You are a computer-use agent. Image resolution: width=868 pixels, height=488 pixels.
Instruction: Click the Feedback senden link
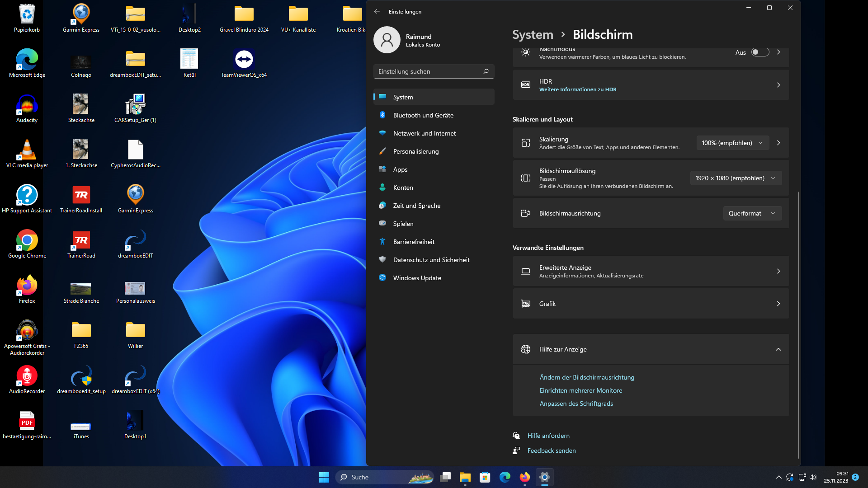551,450
